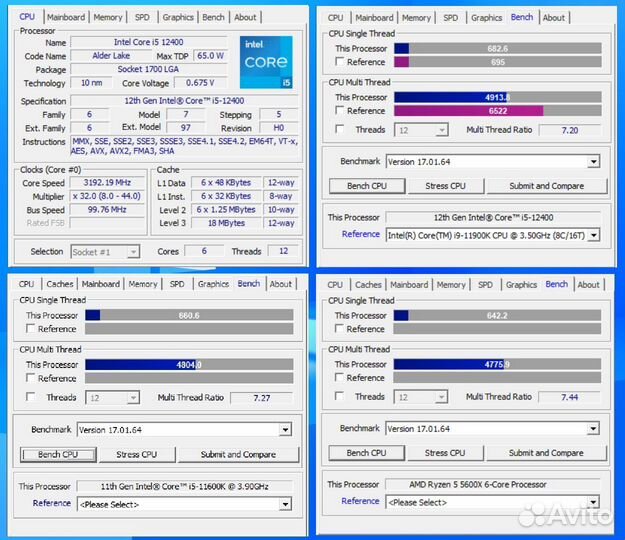This screenshot has height=540, width=625.
Task: Open Caches tab in the i5-11600K window
Action: point(60,284)
